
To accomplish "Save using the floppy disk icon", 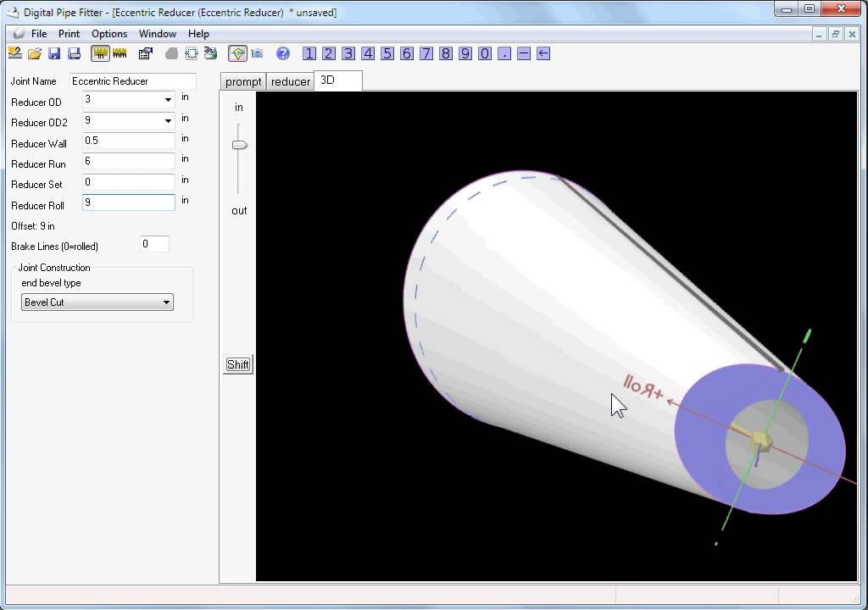I will pyautogui.click(x=53, y=53).
